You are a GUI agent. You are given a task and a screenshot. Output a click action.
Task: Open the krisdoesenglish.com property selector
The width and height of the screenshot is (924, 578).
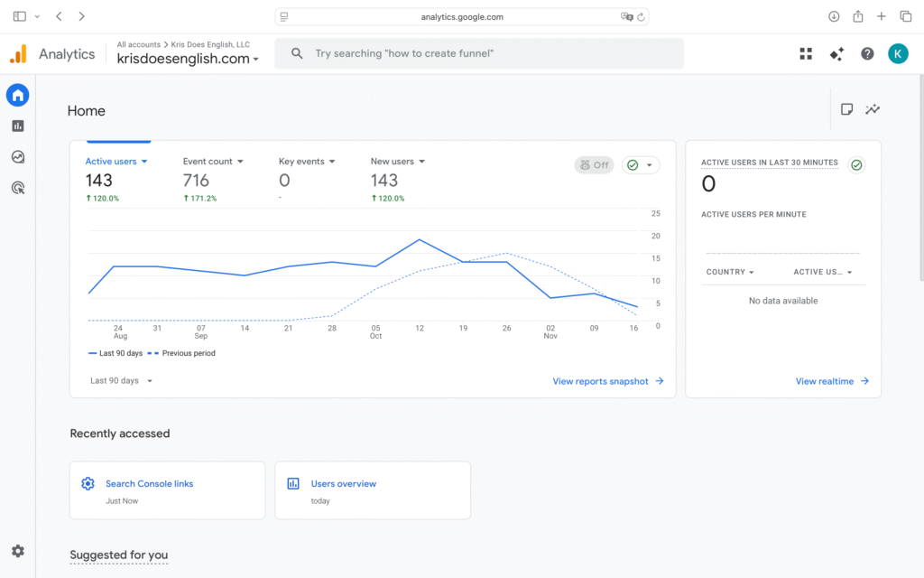coord(188,60)
